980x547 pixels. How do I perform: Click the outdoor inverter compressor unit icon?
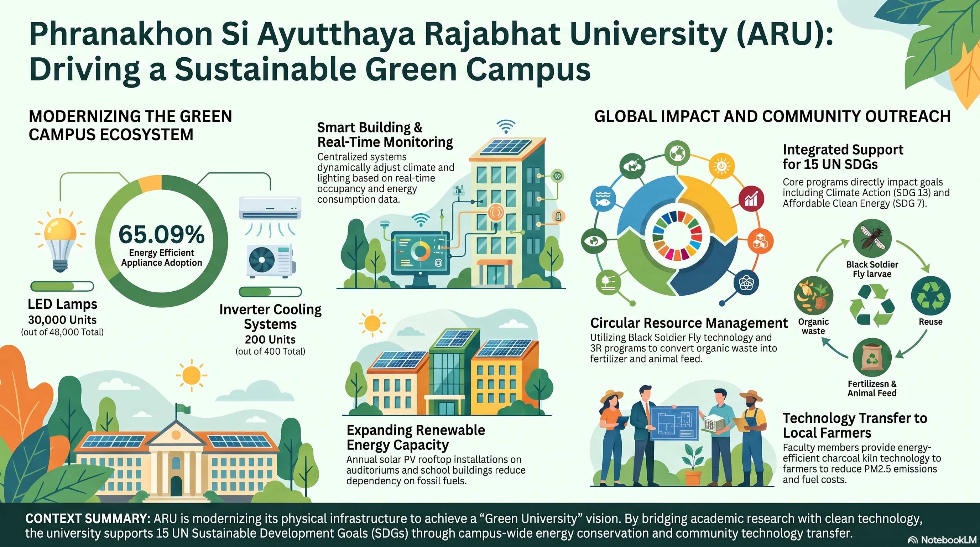(x=270, y=261)
